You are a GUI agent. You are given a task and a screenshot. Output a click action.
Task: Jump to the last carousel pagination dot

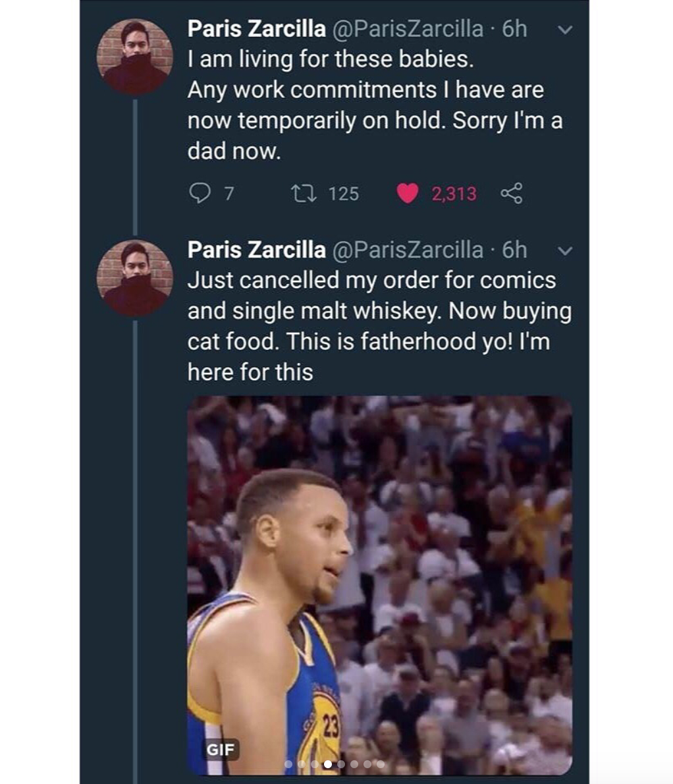pyautogui.click(x=381, y=764)
